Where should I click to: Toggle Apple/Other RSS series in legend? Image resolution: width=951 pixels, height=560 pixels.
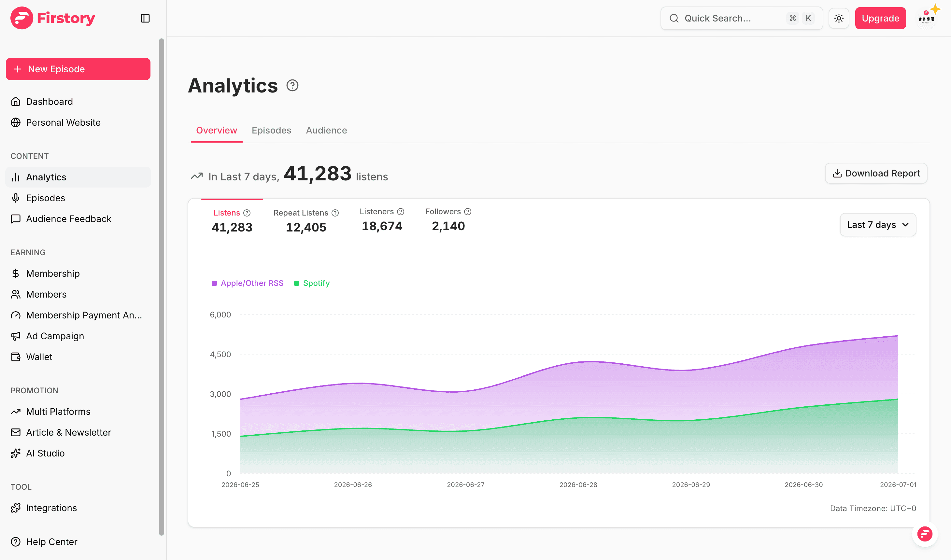coord(248,283)
